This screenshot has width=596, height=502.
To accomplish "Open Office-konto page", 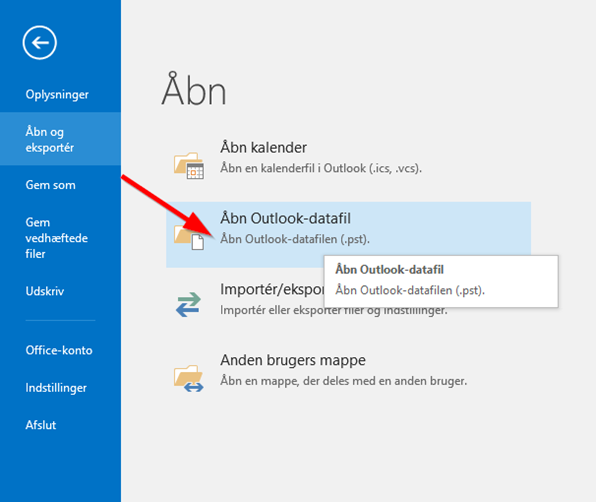I will click(x=59, y=350).
